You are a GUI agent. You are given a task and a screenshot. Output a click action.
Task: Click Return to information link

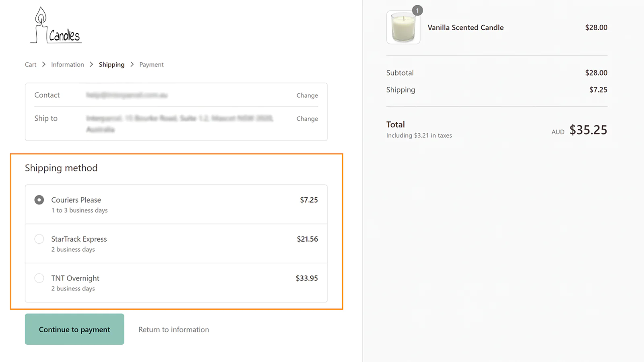pyautogui.click(x=173, y=329)
